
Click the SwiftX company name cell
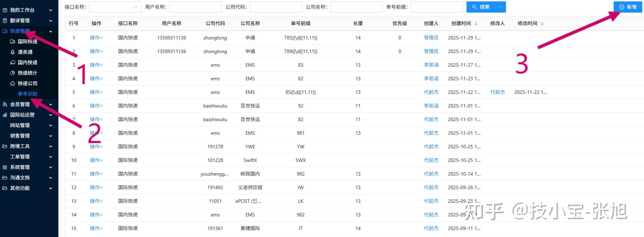(250, 160)
